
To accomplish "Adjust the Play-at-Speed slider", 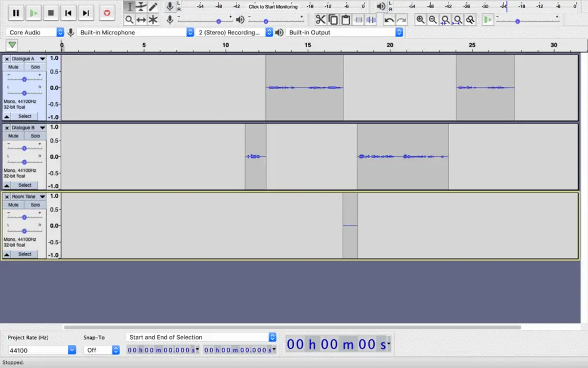I will pos(527,21).
